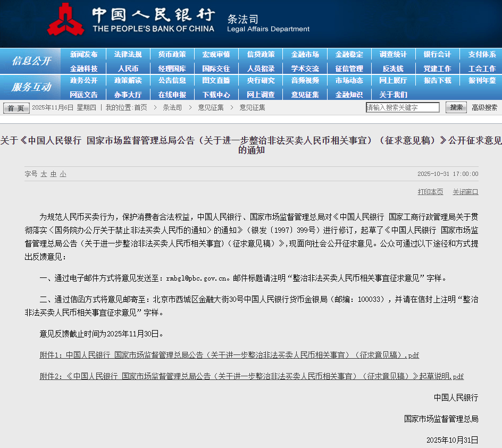Open attachment 附件2 起草说明 PDF

[252, 376]
